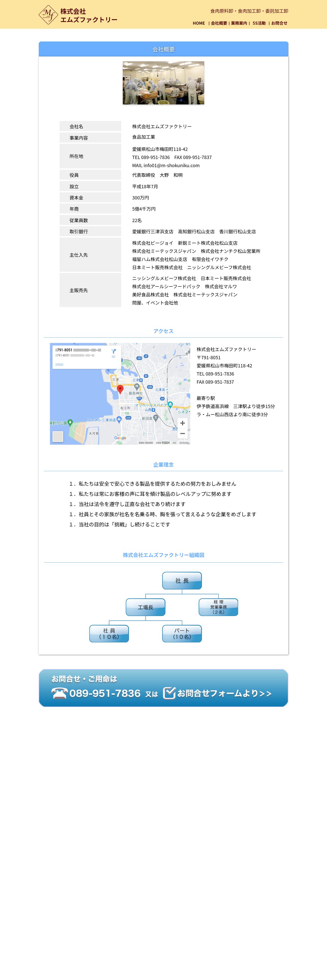Click the map directions arrow icon
Viewport: 327px width, 980px height.
point(113,352)
